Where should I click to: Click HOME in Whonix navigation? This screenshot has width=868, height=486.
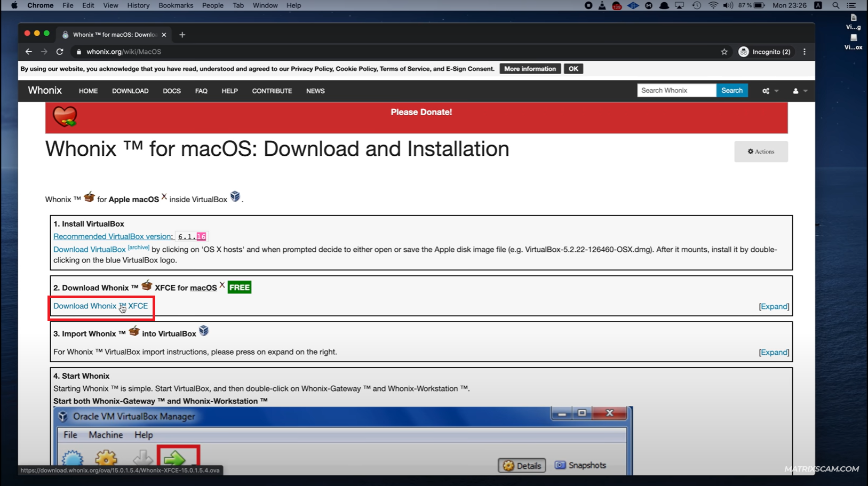(x=89, y=91)
